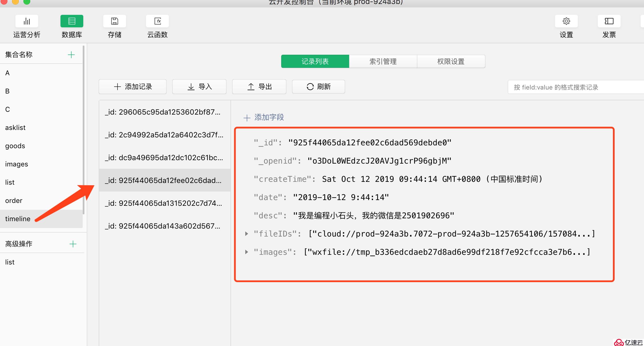Select record _id 925f44065da1315202c7d74...

pyautogui.click(x=165, y=203)
